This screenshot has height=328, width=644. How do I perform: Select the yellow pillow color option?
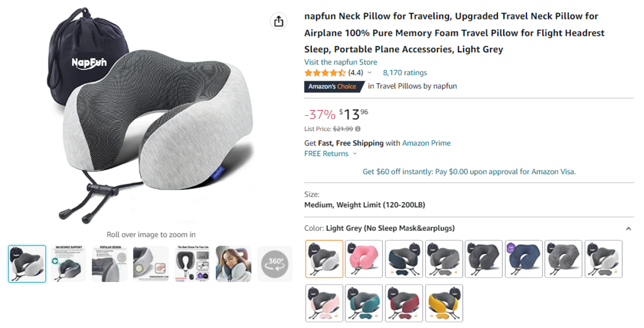(443, 303)
